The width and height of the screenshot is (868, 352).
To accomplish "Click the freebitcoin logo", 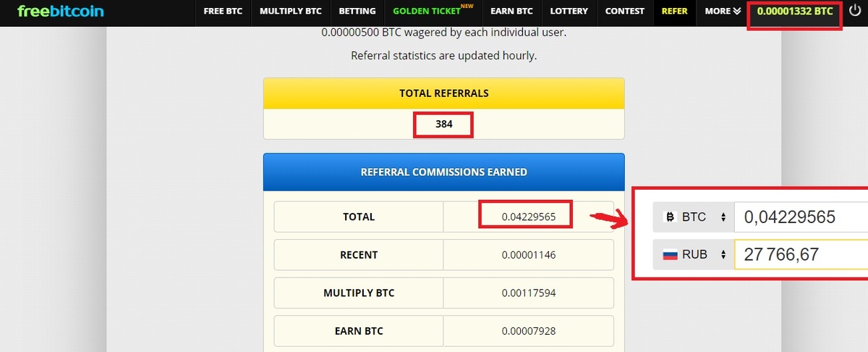I will coord(61,12).
